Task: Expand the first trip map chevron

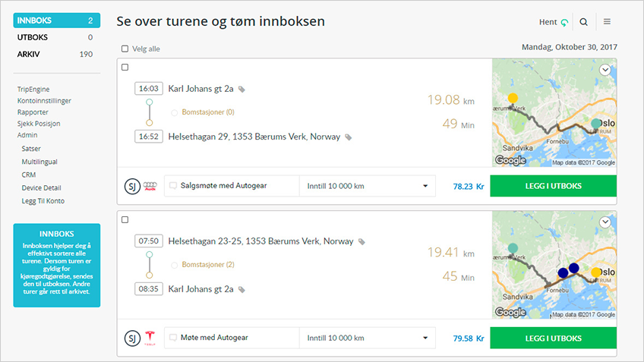Action: point(605,70)
